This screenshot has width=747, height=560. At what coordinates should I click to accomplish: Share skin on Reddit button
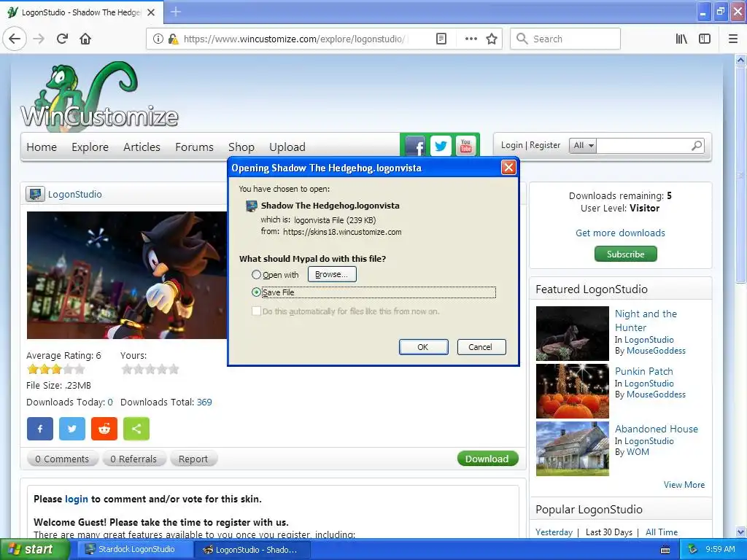click(x=104, y=429)
